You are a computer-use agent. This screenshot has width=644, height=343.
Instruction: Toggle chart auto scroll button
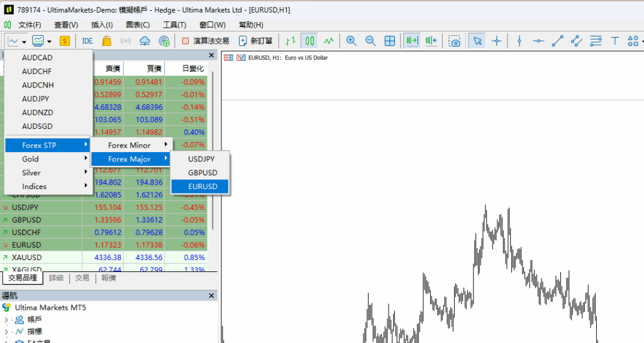(411, 41)
